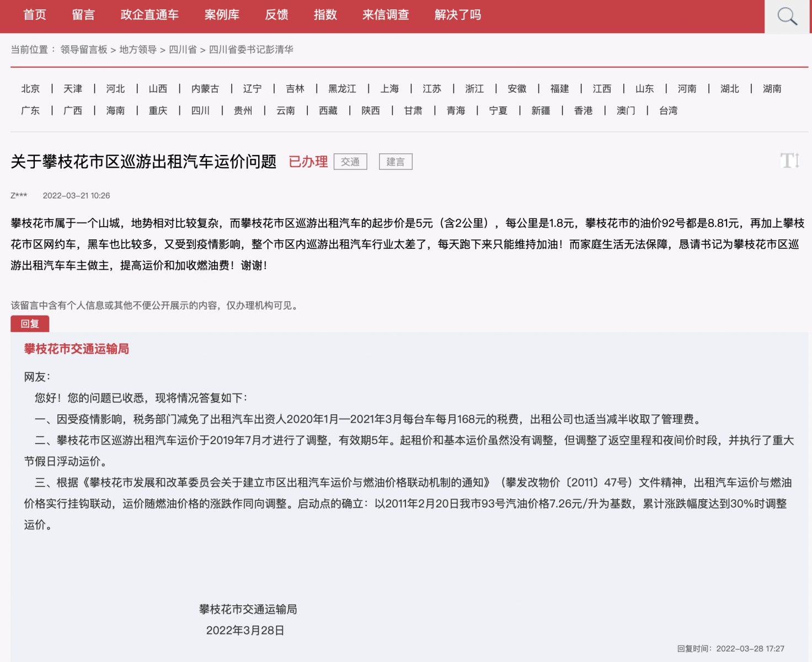Follow the 领导留言板 breadcrumb link

click(84, 50)
